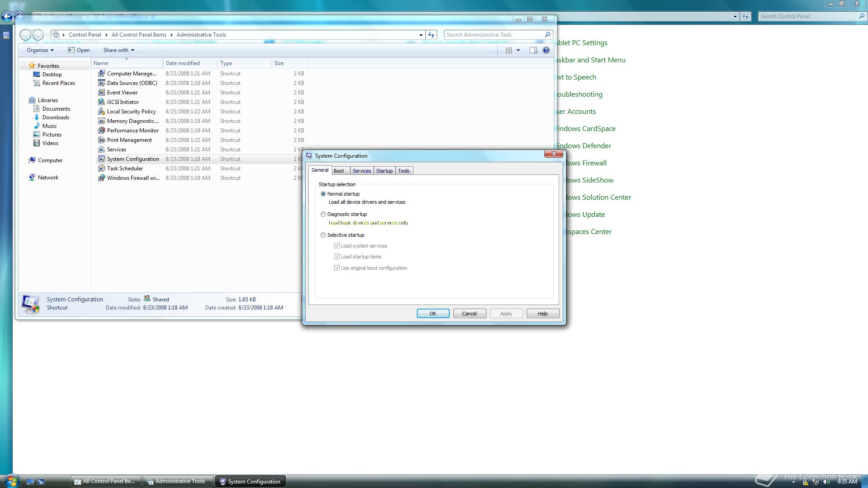Open the Windows Start orb

[12, 481]
